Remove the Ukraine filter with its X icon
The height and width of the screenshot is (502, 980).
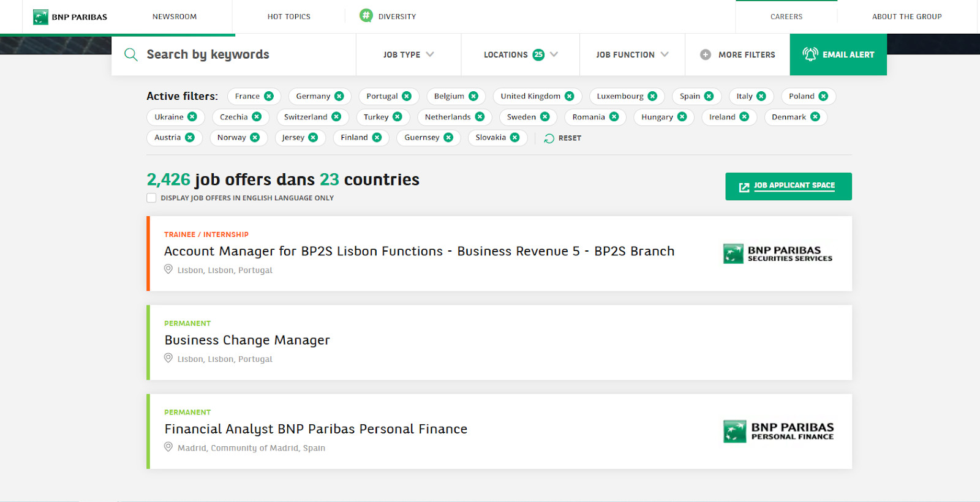192,116
